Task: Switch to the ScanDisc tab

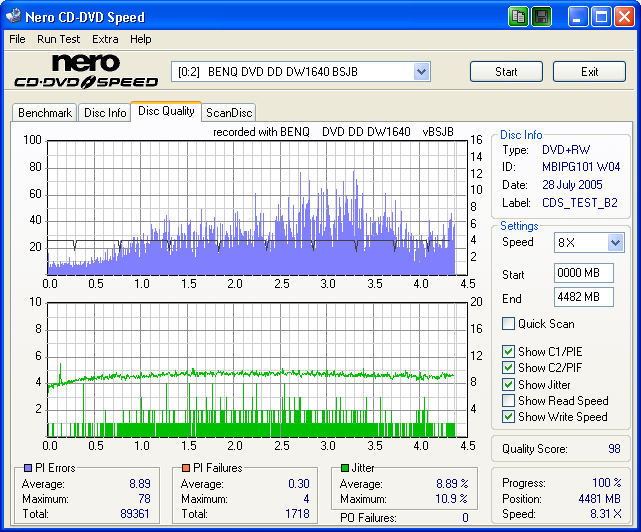Action: point(229,113)
